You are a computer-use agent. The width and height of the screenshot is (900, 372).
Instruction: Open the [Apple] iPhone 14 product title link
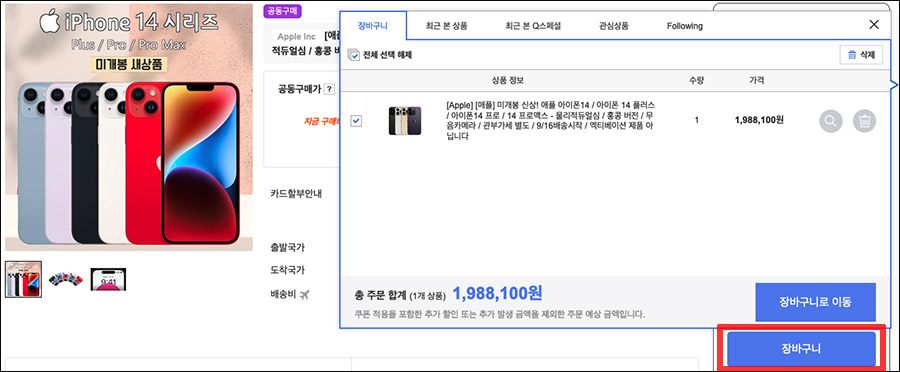(551, 121)
